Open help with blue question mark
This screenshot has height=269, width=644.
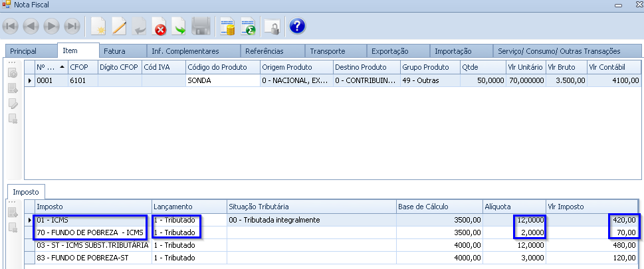tap(297, 27)
